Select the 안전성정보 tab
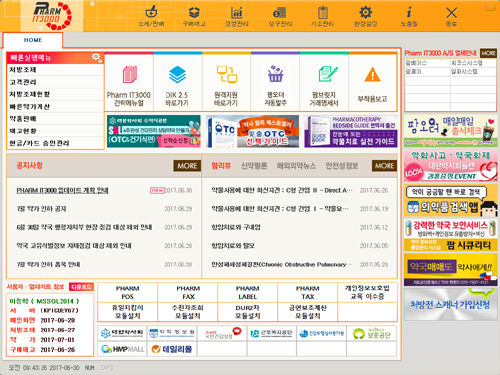 [x=341, y=165]
